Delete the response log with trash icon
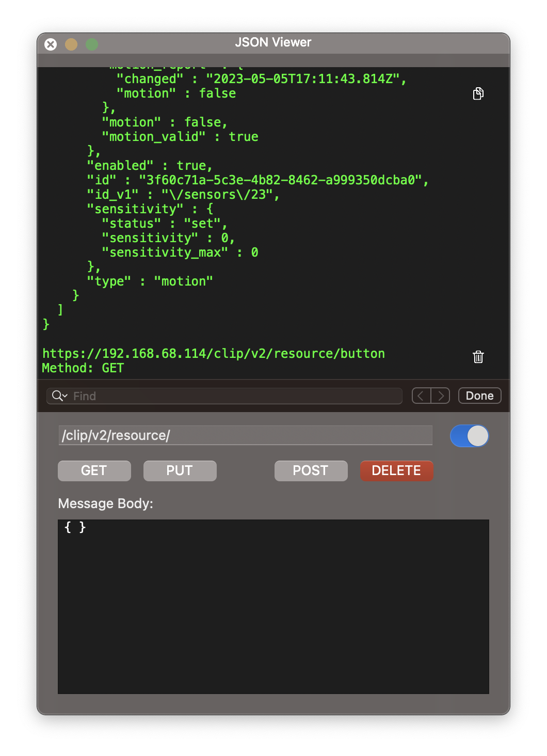 click(478, 357)
